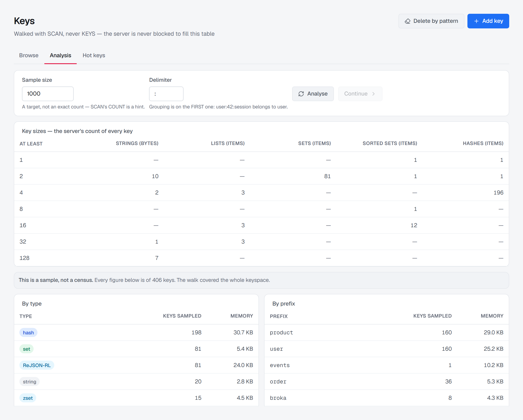Focus the Delimiter input field

166,94
